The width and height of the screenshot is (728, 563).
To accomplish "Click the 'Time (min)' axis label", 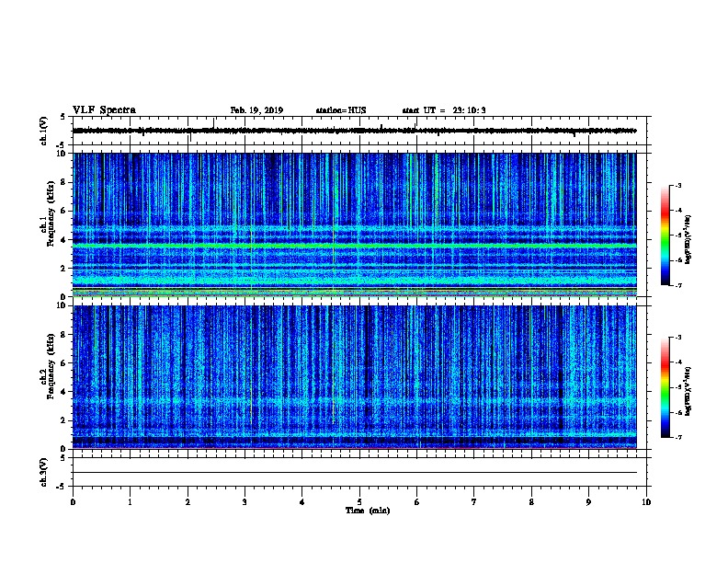I will point(368,511).
